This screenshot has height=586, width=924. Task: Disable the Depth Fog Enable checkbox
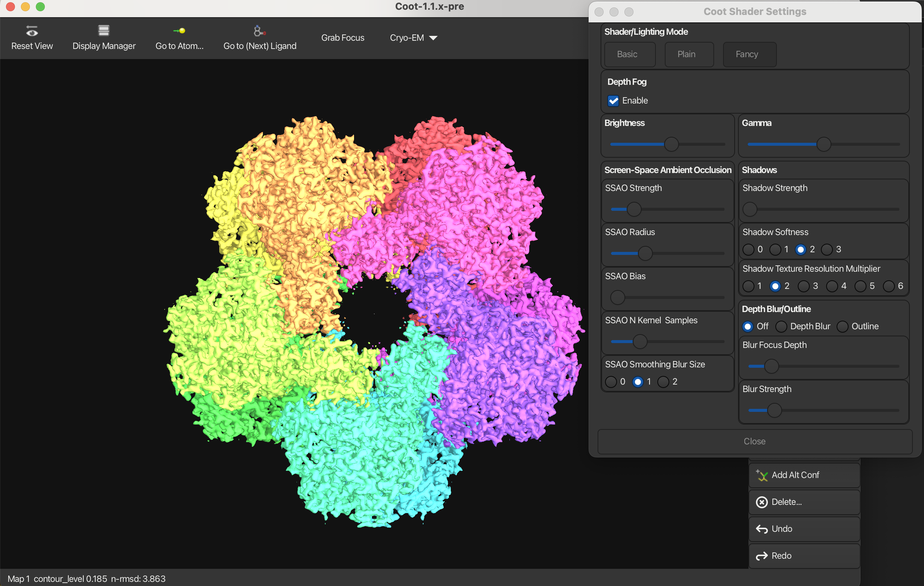[613, 101]
